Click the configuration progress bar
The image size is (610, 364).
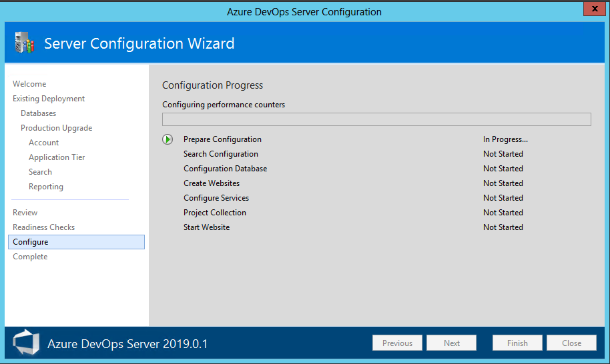pyautogui.click(x=376, y=119)
